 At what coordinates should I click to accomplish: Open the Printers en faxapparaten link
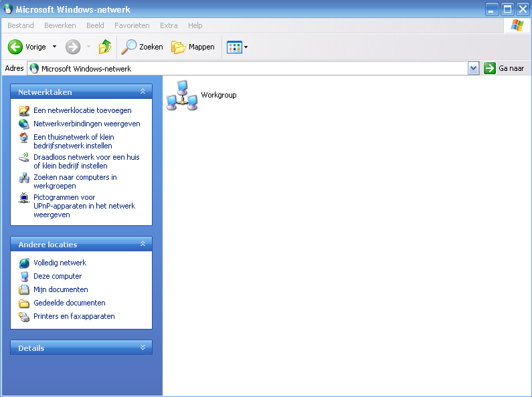pyautogui.click(x=74, y=316)
